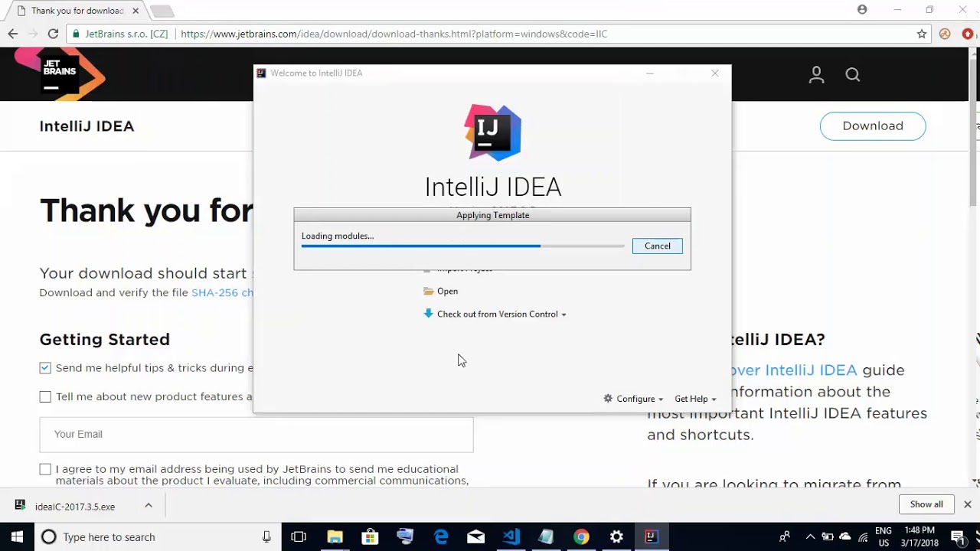Switch to IntelliJ IDEA taskbar icon

[651, 537]
